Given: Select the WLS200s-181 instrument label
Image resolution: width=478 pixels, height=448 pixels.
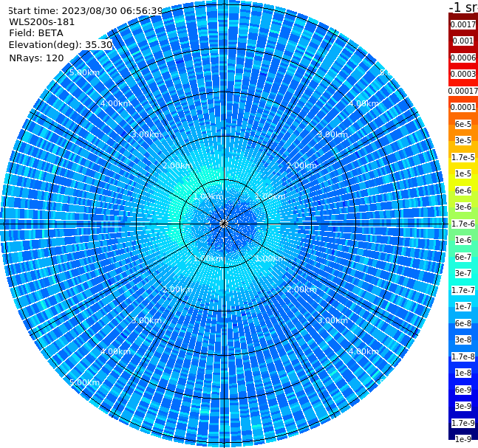Looking at the screenshot, I should [42, 22].
